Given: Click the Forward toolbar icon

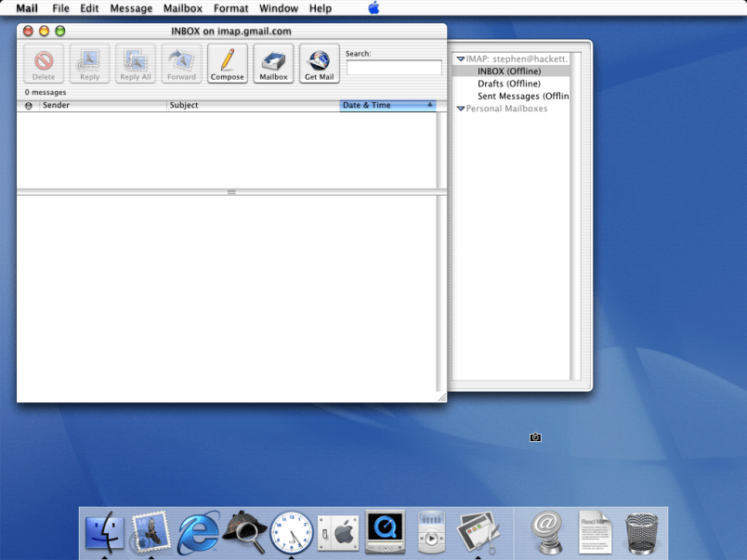Looking at the screenshot, I should (181, 64).
